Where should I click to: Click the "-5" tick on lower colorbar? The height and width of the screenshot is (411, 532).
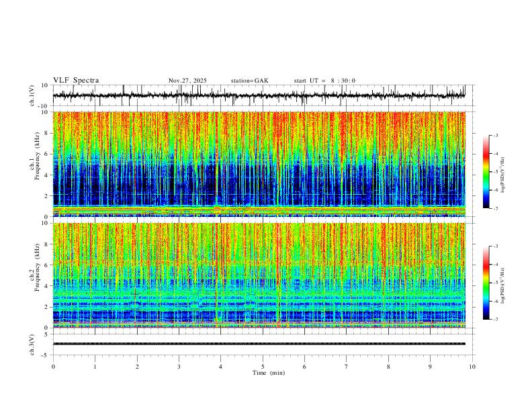pyautogui.click(x=496, y=283)
